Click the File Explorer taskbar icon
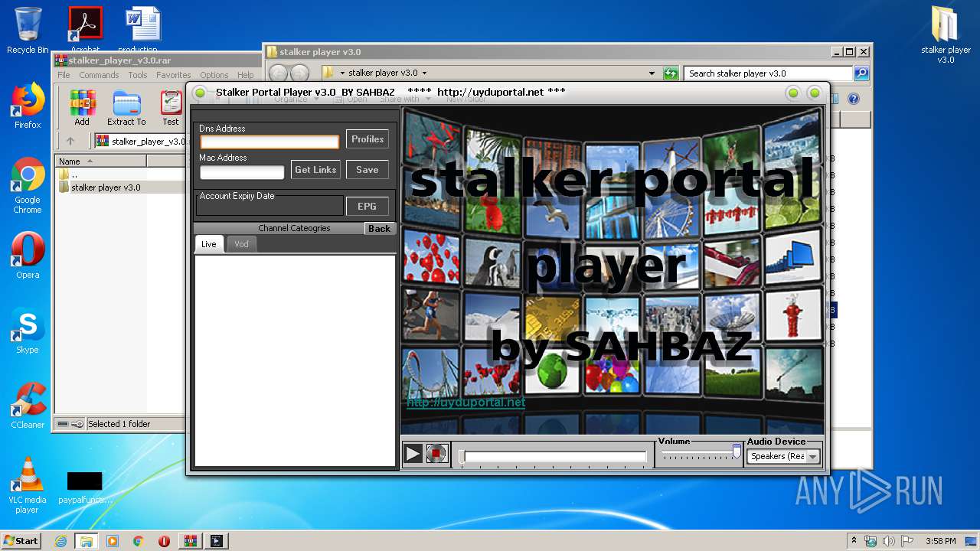The height and width of the screenshot is (551, 980). click(86, 541)
